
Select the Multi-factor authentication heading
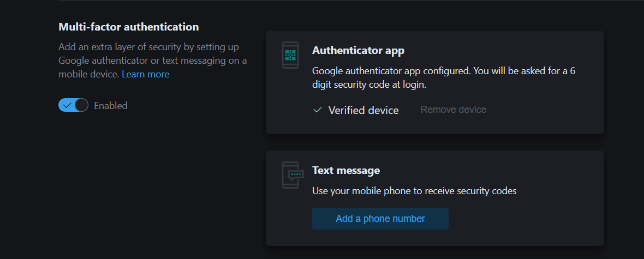[128, 27]
